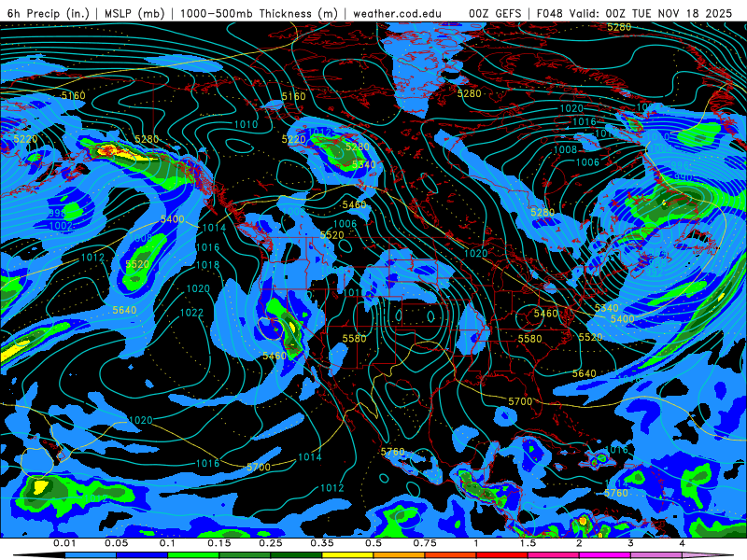The width and height of the screenshot is (747, 560).
Task: Click the 0.75 value on the precipitation scale
Action: 425,543
